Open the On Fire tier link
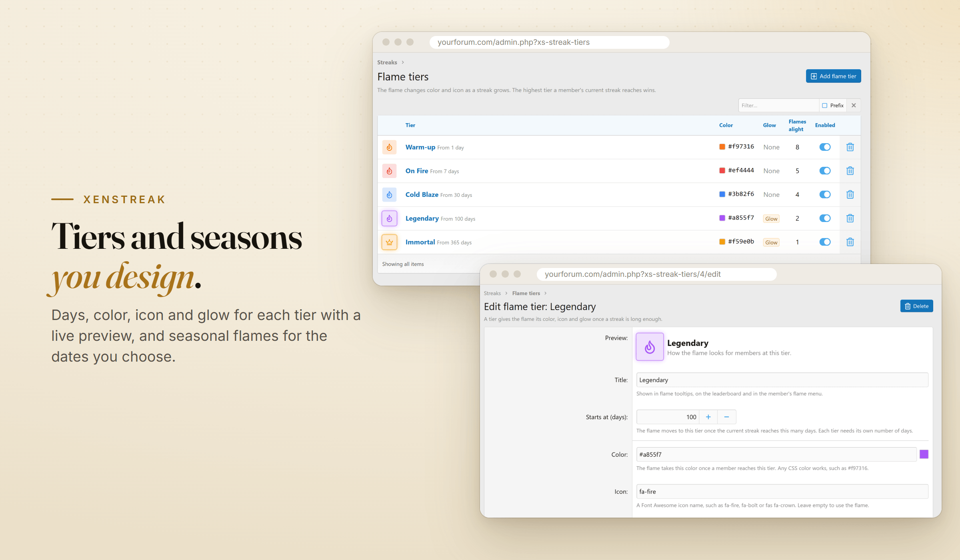The height and width of the screenshot is (560, 960). [x=416, y=171]
